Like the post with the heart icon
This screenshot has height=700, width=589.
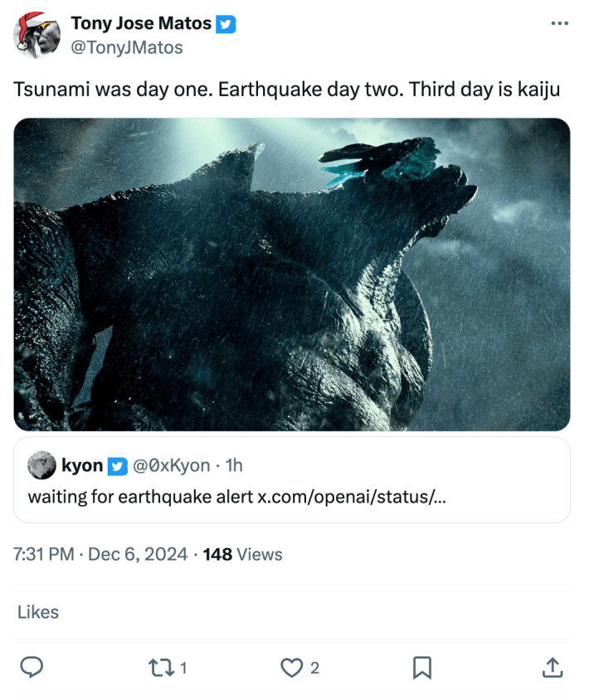pos(292,668)
